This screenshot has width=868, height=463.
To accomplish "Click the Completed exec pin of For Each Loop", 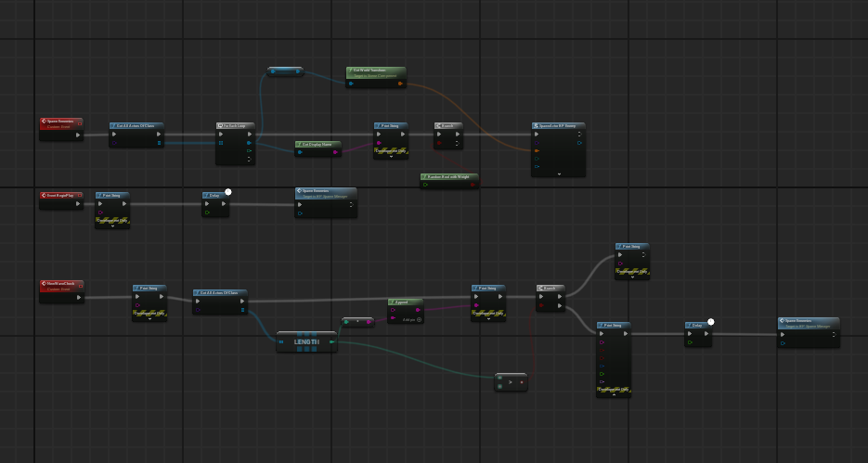I will click(249, 159).
